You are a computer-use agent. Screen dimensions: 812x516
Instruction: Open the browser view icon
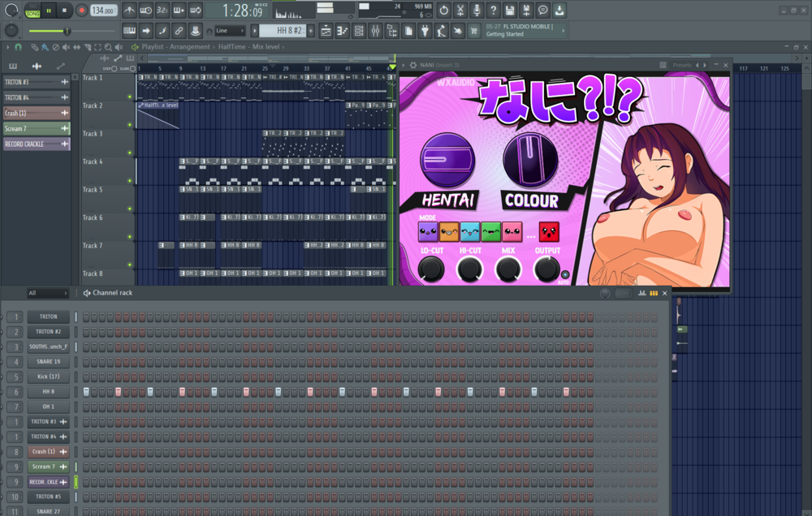392,31
